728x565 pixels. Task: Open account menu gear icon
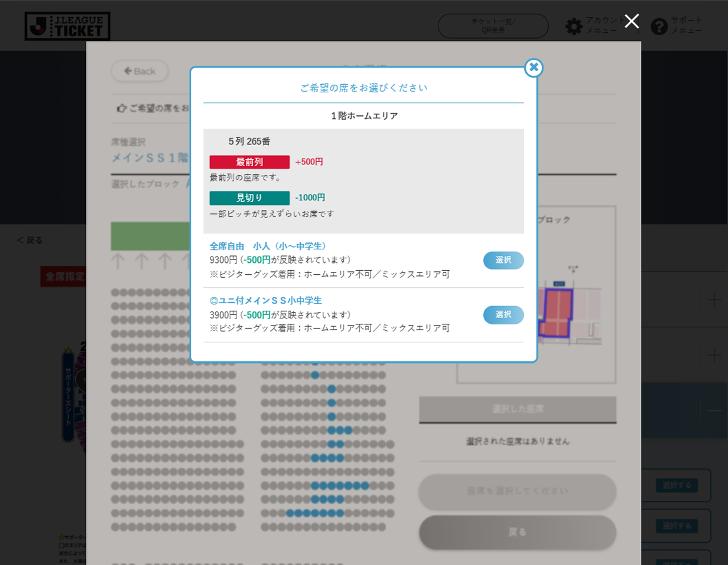(574, 26)
